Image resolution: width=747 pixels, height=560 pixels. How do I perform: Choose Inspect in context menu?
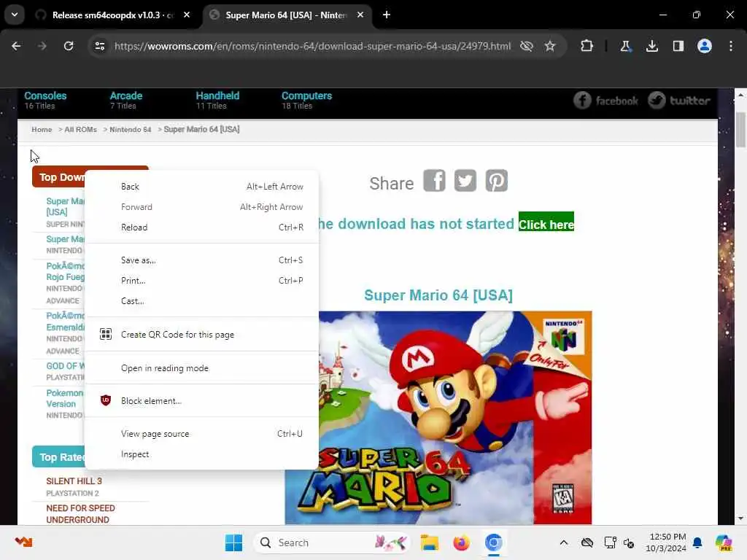[201, 454]
